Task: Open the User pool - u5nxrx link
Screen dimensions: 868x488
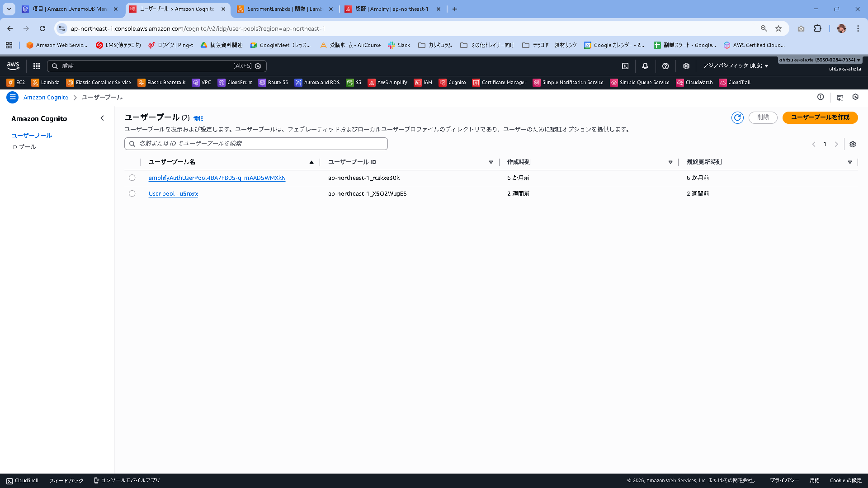Action: 173,194
